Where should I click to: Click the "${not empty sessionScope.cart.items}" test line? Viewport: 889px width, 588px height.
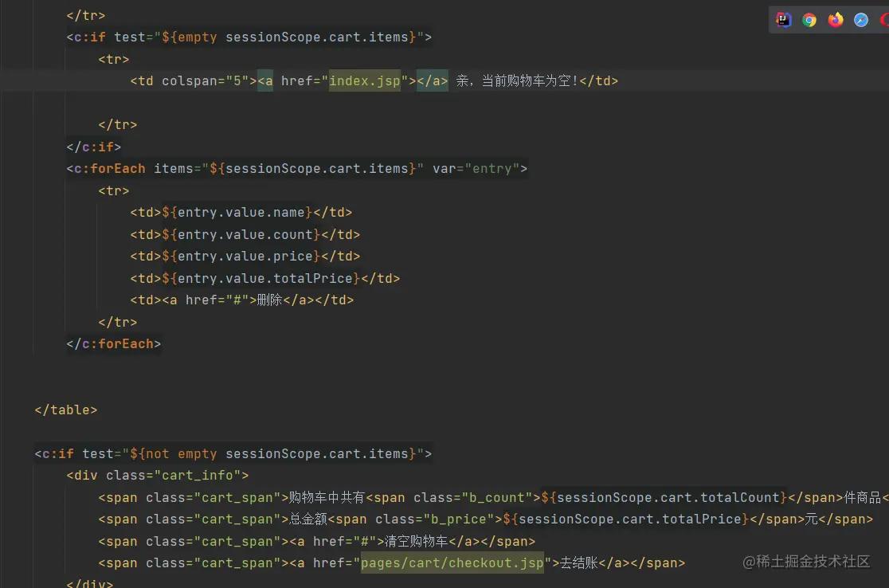(233, 454)
